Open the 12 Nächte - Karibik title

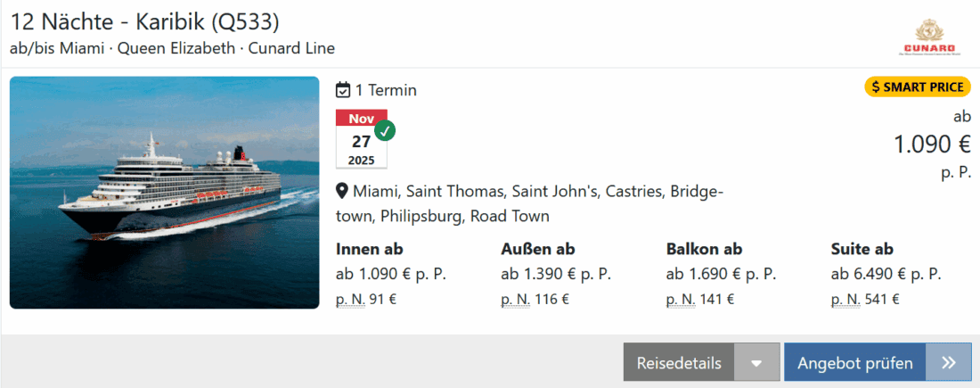click(145, 21)
